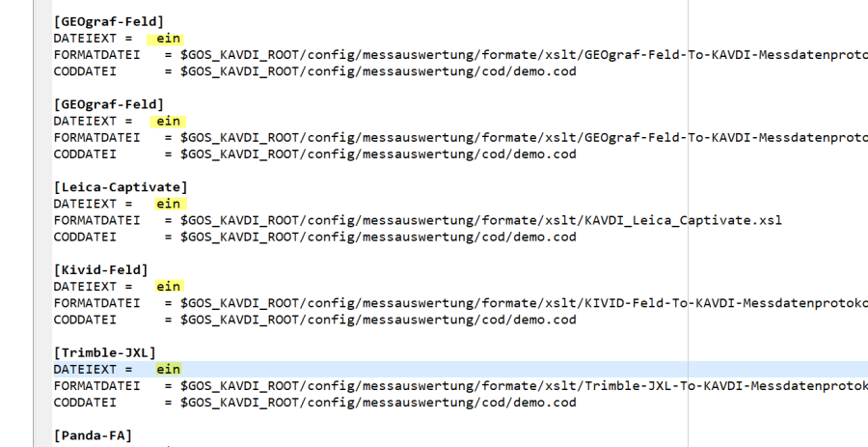The width and height of the screenshot is (868, 447).
Task: Click DATEIEXT key under Trimble-JXL
Action: click(x=85, y=370)
